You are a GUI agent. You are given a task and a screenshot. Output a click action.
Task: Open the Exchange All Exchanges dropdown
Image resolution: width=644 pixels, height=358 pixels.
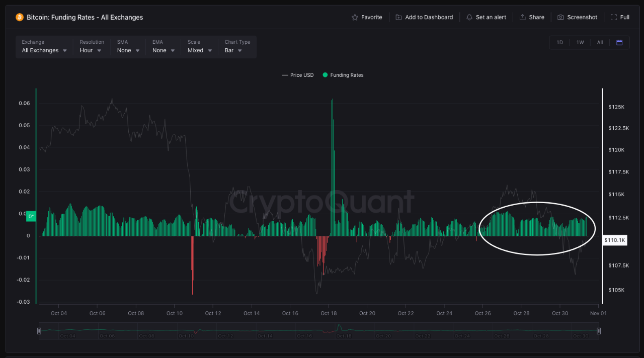(x=44, y=47)
